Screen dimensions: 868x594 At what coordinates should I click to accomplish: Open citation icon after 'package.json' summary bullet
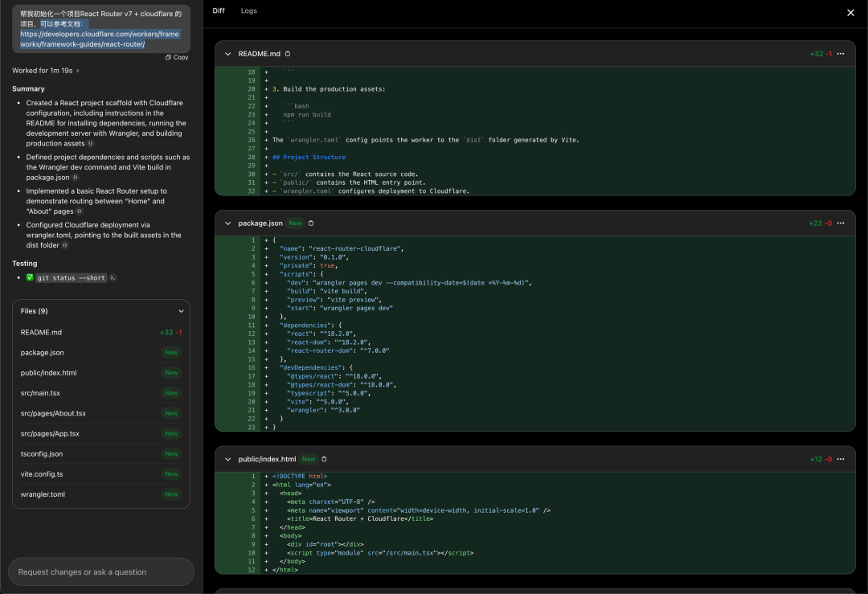click(76, 177)
